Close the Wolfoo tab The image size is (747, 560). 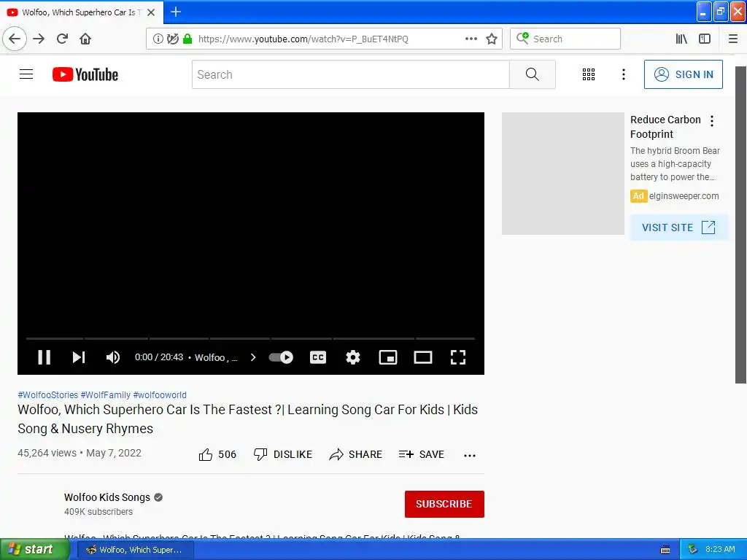(x=151, y=12)
